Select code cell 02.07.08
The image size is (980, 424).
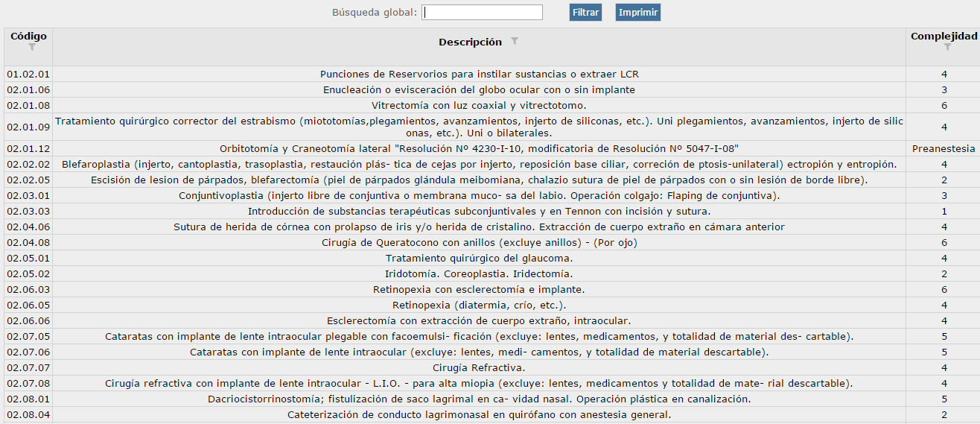click(28, 384)
